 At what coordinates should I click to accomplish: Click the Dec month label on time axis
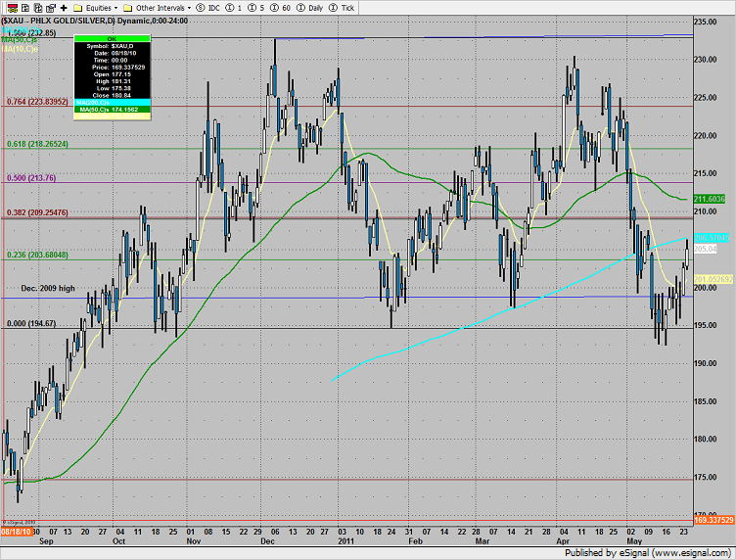point(267,541)
